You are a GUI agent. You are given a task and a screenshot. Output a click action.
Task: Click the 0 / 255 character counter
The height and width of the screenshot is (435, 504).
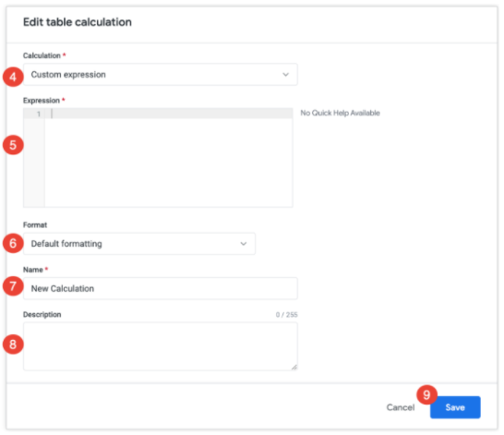click(286, 314)
